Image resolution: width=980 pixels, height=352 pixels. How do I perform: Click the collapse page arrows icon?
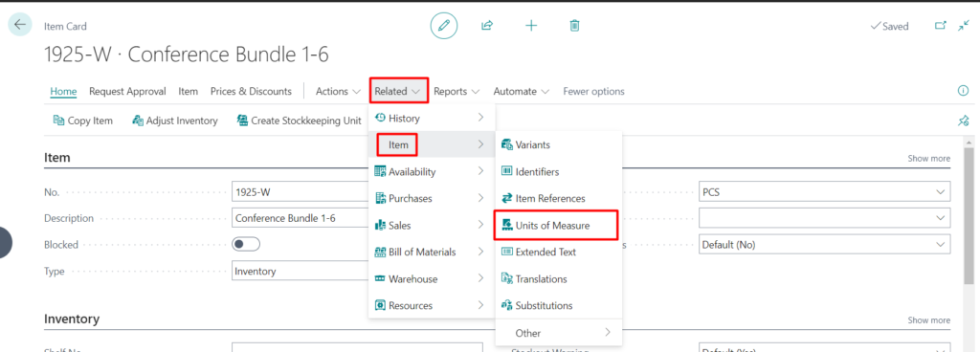(x=964, y=26)
